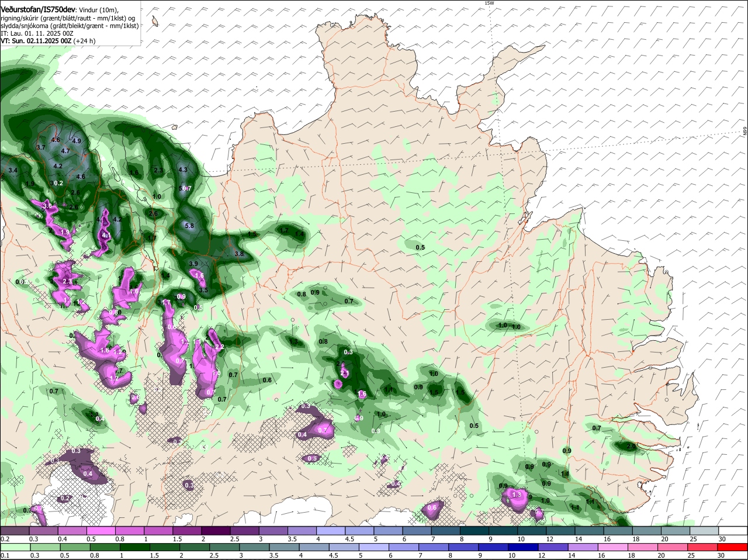This screenshot has height=560, width=748.
Task: Click the pale green 0.1–0.3 swatch in bottom legend
Action: [x=15, y=547]
